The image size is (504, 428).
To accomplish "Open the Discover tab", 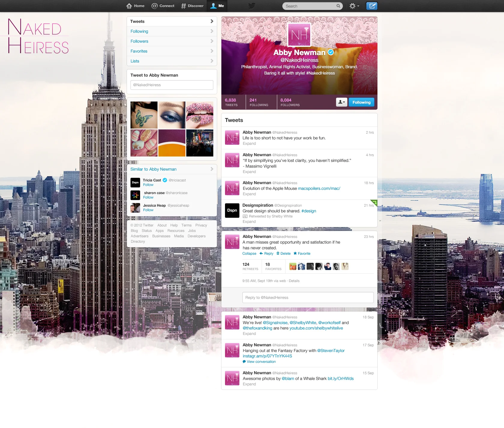I will click(192, 6).
